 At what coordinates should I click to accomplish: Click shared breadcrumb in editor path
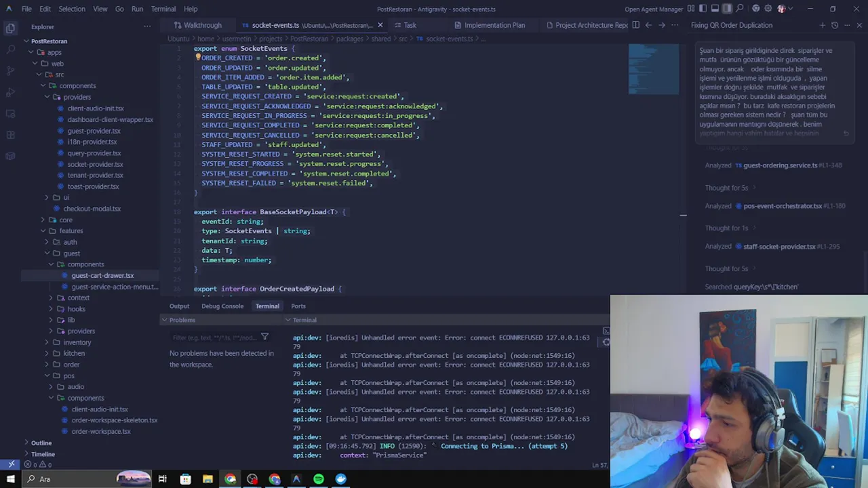coord(380,39)
